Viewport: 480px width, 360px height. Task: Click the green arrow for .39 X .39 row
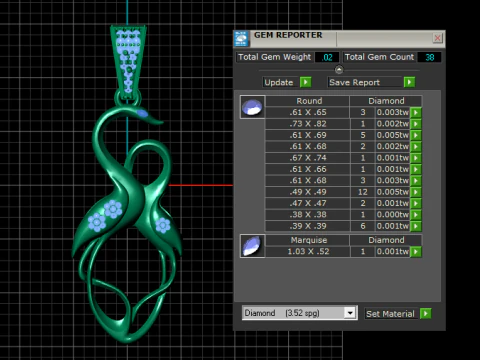point(416,226)
